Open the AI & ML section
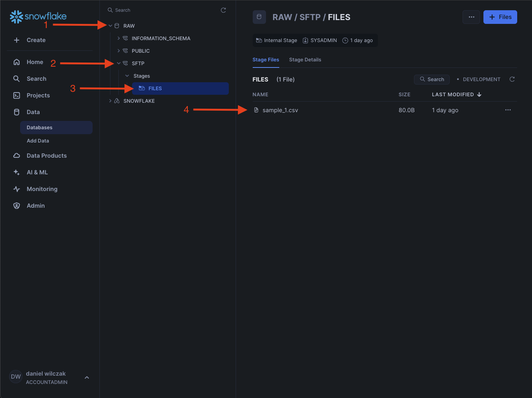The height and width of the screenshot is (398, 532). pyautogui.click(x=37, y=172)
